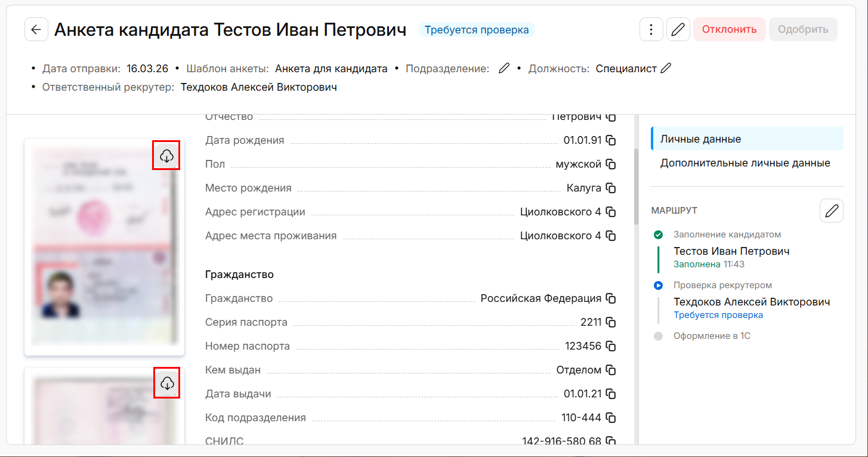Copy the Серия паспорта value 2211
Image resolution: width=868 pixels, height=457 pixels.
(x=611, y=322)
